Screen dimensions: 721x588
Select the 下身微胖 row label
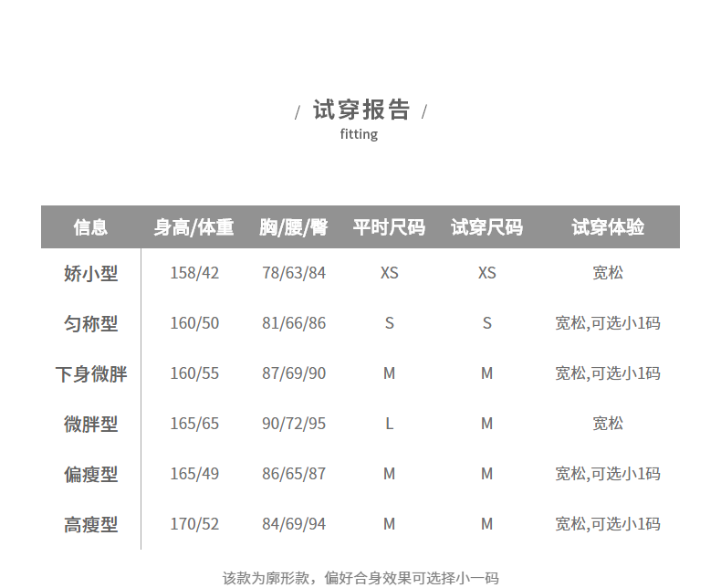90,373
